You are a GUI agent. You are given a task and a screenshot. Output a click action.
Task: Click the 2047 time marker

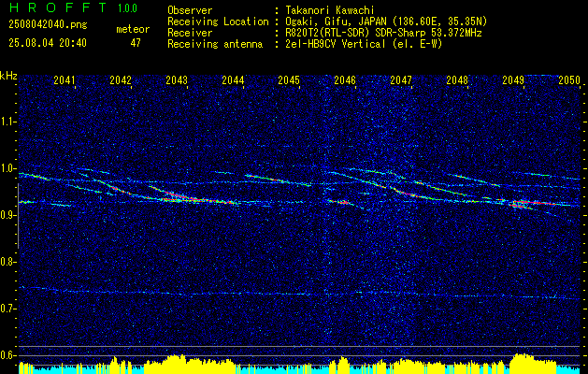pyautogui.click(x=401, y=80)
